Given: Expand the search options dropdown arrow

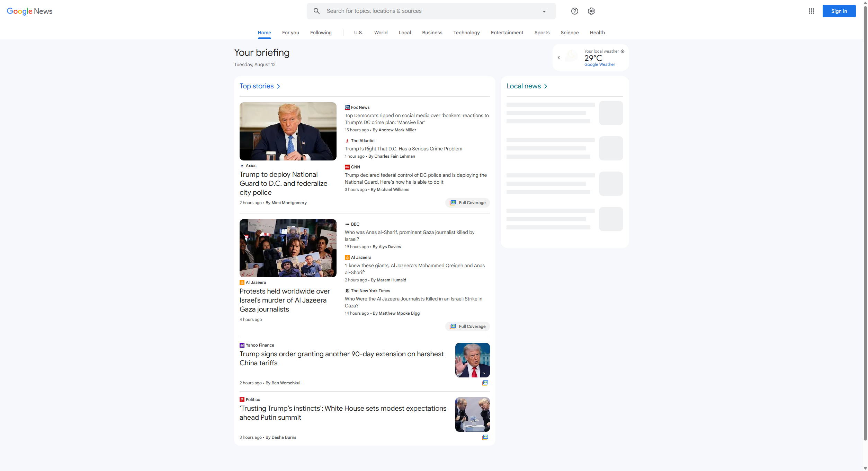Looking at the screenshot, I should [x=544, y=11].
